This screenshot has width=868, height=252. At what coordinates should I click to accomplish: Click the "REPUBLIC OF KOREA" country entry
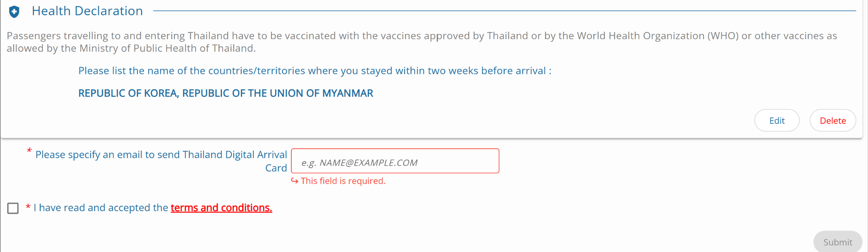click(x=128, y=93)
